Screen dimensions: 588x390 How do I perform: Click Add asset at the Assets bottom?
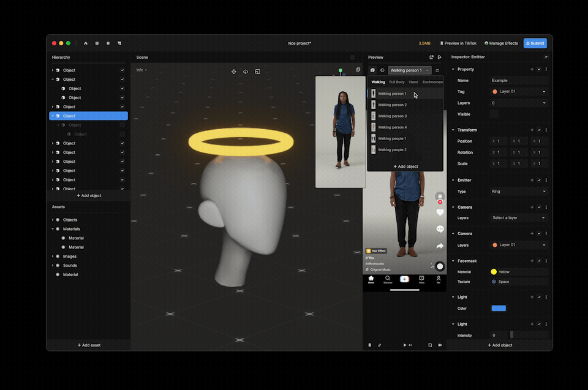89,345
